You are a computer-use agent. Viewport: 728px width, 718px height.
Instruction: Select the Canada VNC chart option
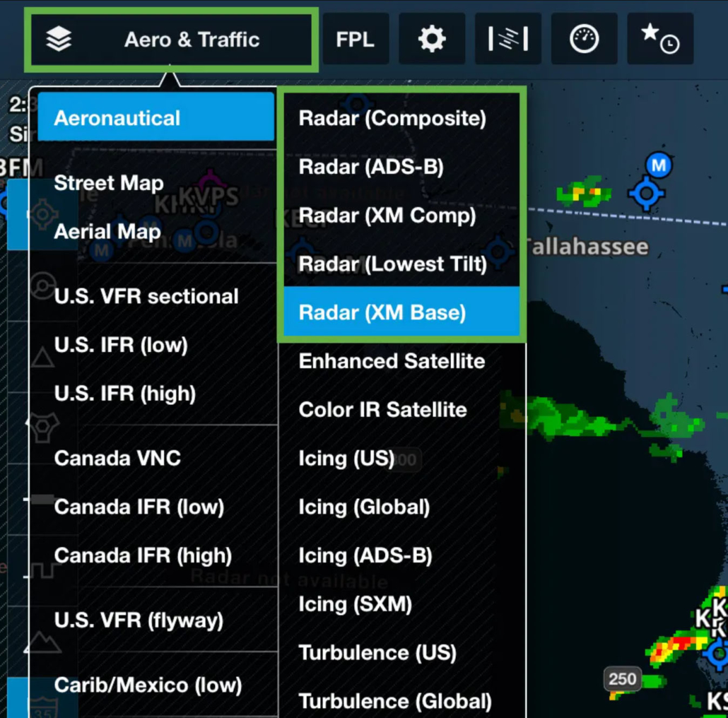point(117,458)
